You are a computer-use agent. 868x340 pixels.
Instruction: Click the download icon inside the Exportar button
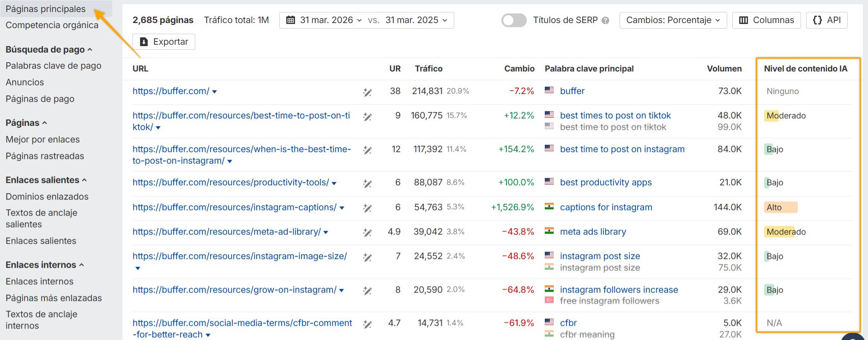click(x=145, y=42)
